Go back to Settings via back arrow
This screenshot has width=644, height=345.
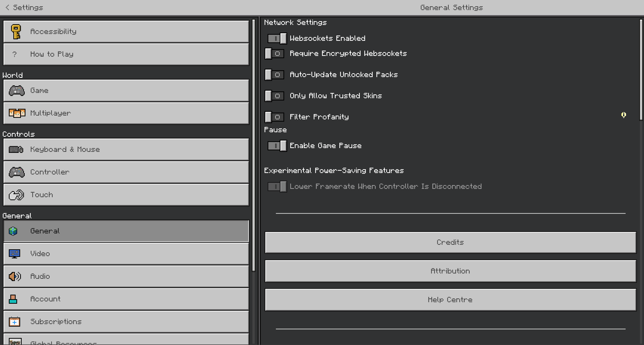coord(8,7)
